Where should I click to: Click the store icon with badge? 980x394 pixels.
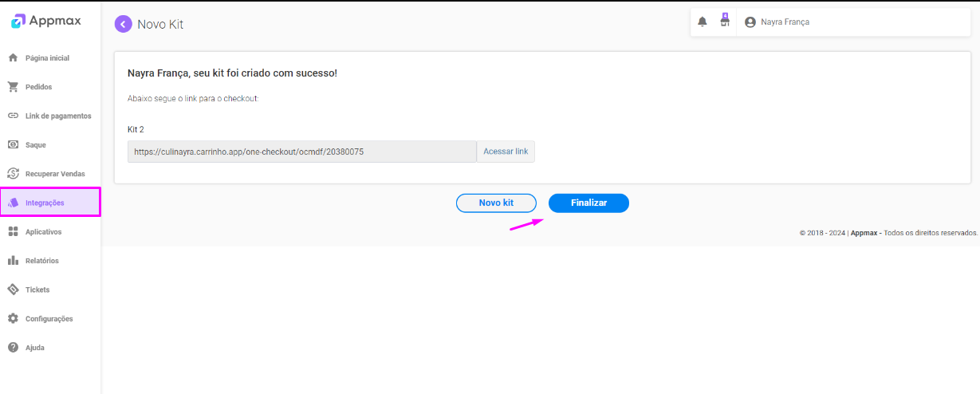[725, 21]
